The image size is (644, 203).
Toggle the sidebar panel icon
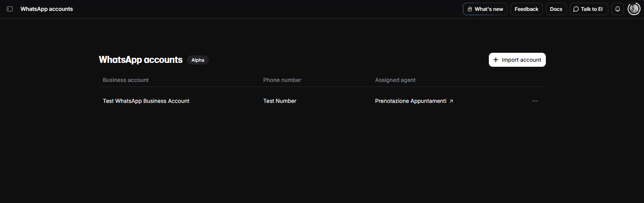pyautogui.click(x=10, y=9)
